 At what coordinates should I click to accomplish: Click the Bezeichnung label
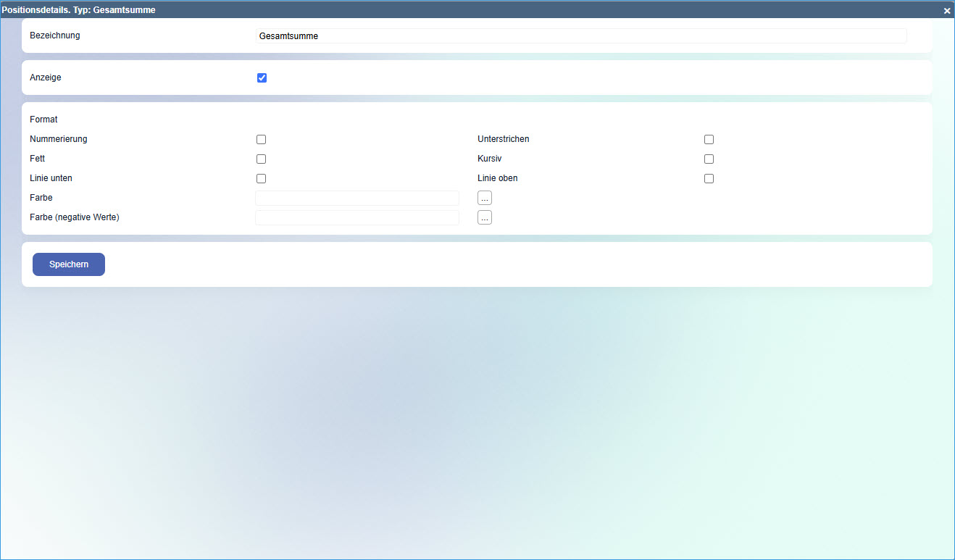55,35
